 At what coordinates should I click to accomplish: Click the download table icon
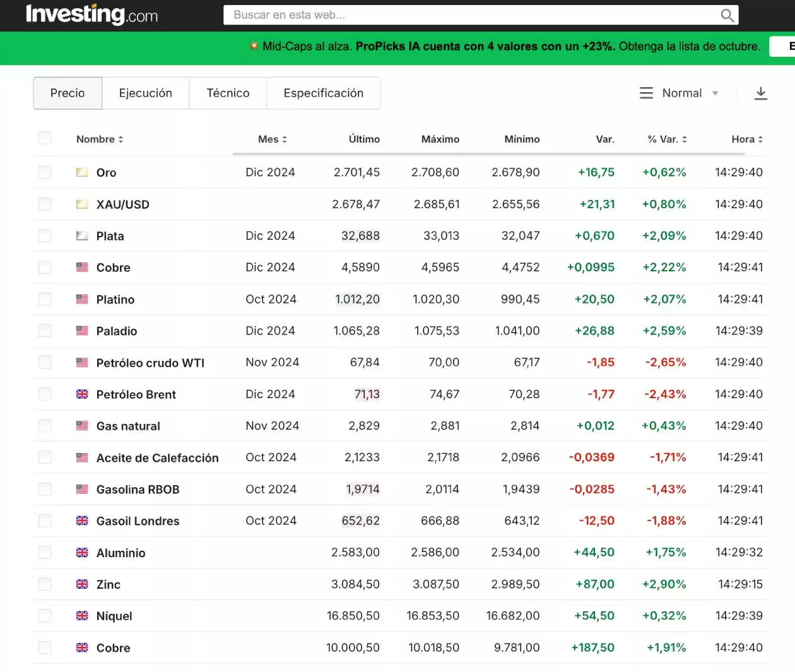coord(761,93)
